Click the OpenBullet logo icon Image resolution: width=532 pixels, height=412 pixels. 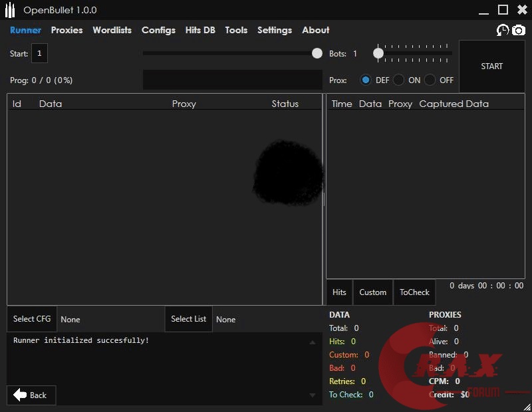pos(10,10)
